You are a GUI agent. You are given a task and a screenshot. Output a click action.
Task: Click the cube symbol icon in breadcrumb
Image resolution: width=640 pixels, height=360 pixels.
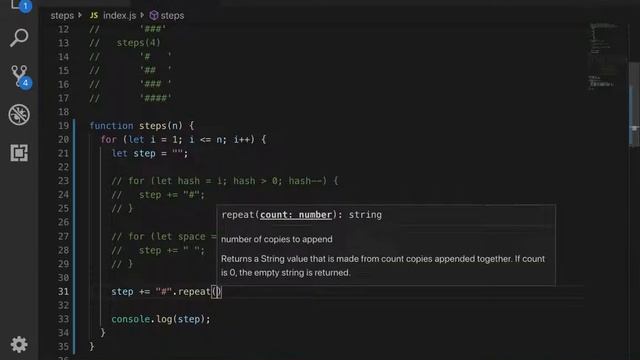click(x=153, y=16)
